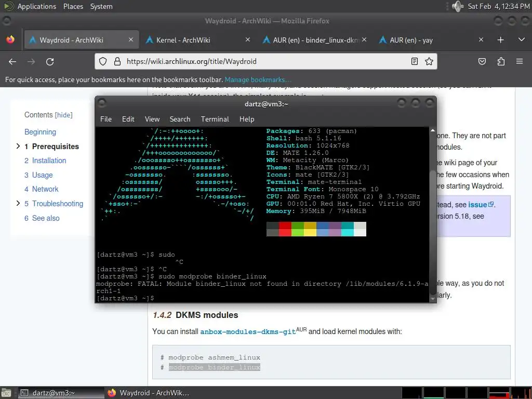Click the yellow color block in neofetch

(310, 229)
